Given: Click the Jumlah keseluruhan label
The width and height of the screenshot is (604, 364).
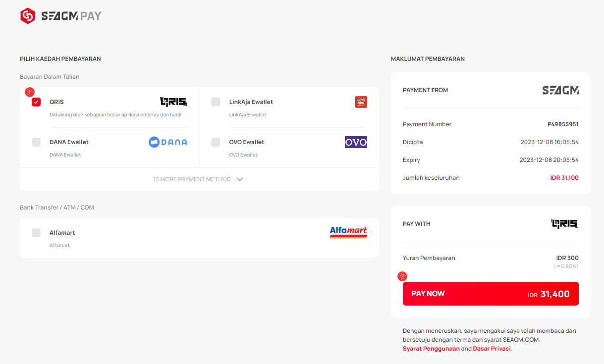Looking at the screenshot, I should pyautogui.click(x=431, y=178).
